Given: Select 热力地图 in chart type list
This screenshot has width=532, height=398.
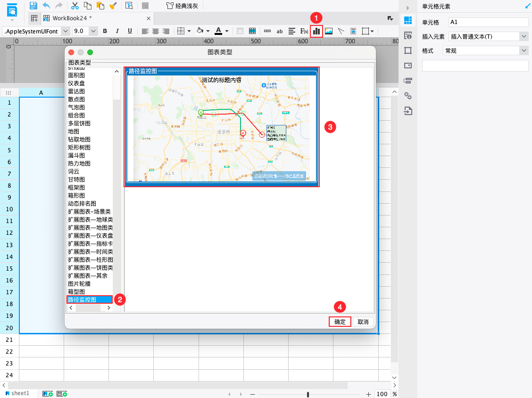Looking at the screenshot, I should (x=79, y=164).
